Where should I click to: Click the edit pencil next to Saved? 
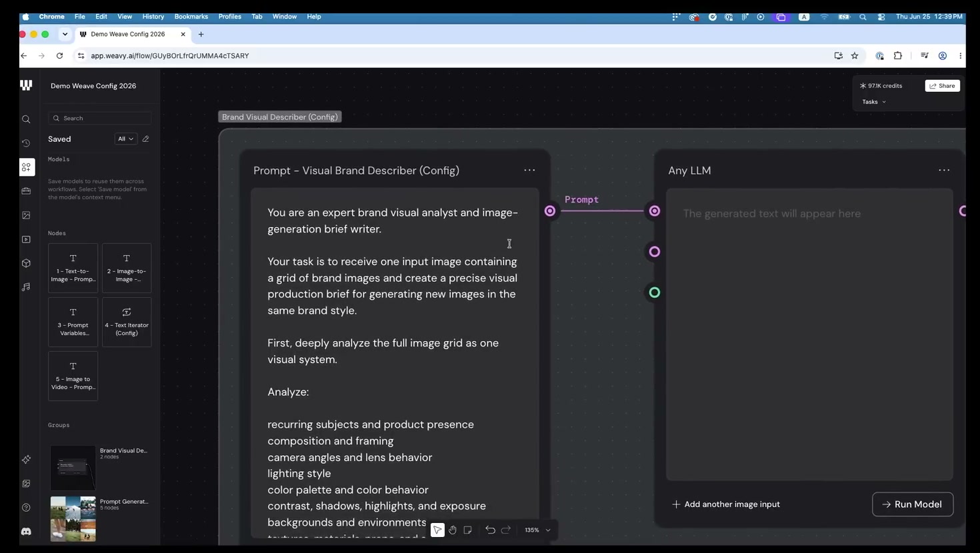click(145, 139)
